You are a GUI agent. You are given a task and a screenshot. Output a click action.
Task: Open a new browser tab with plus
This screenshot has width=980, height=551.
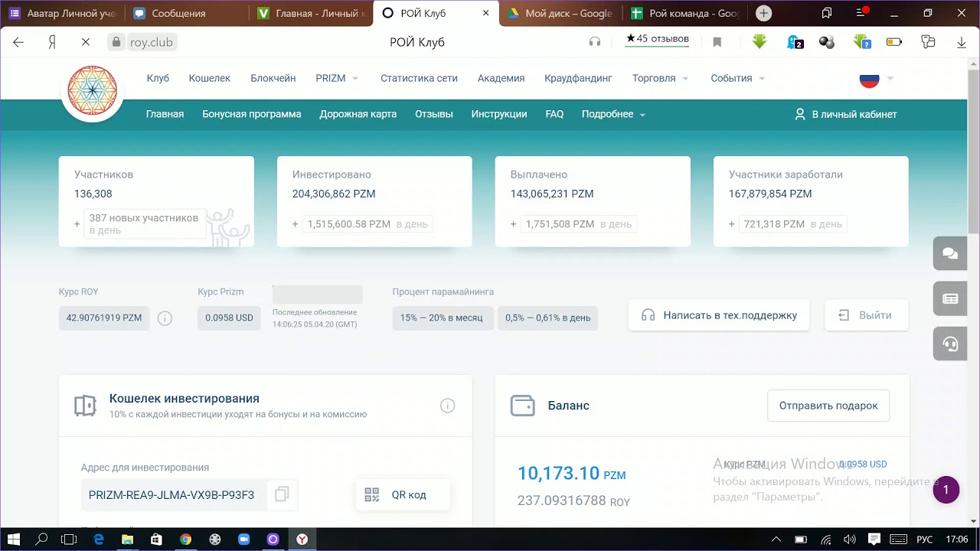pos(763,13)
